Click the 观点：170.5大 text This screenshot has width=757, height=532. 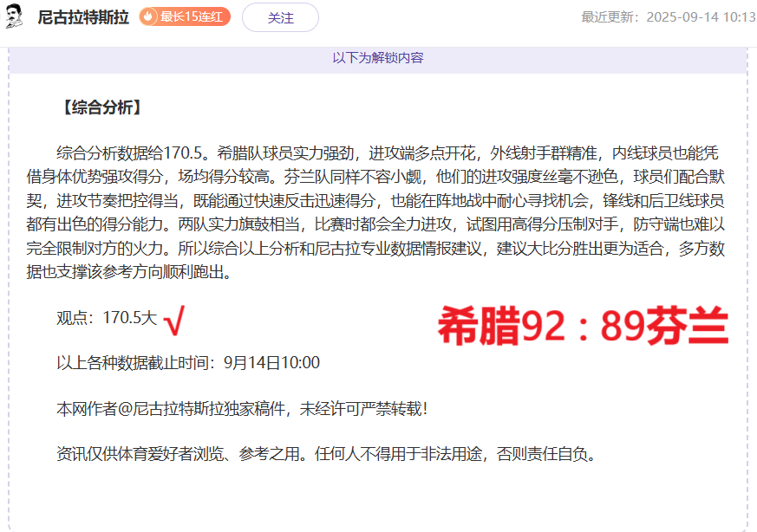tap(107, 318)
